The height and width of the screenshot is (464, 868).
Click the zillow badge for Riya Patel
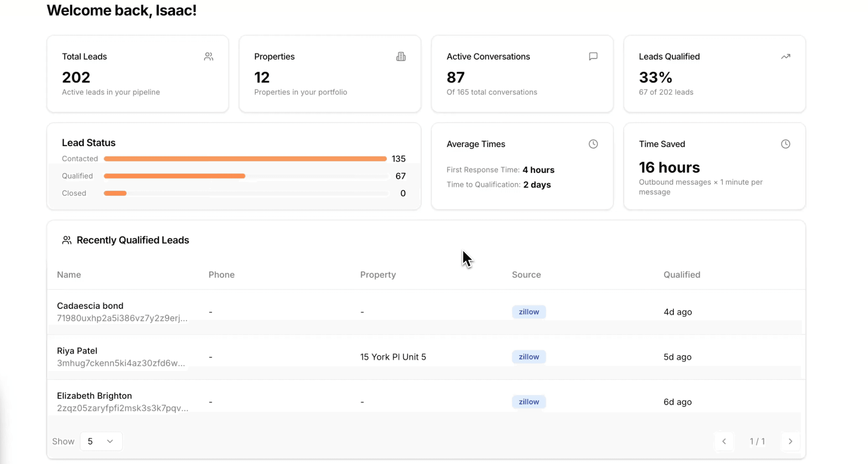[528, 357]
